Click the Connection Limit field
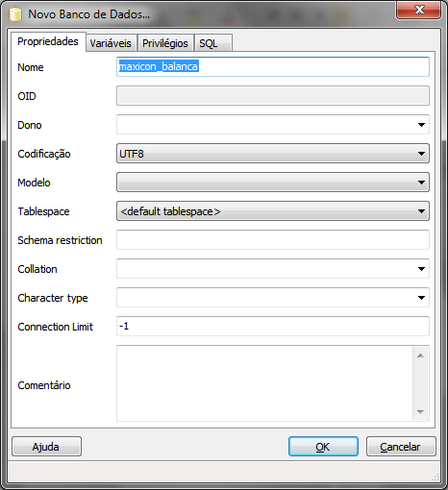 coord(273,326)
